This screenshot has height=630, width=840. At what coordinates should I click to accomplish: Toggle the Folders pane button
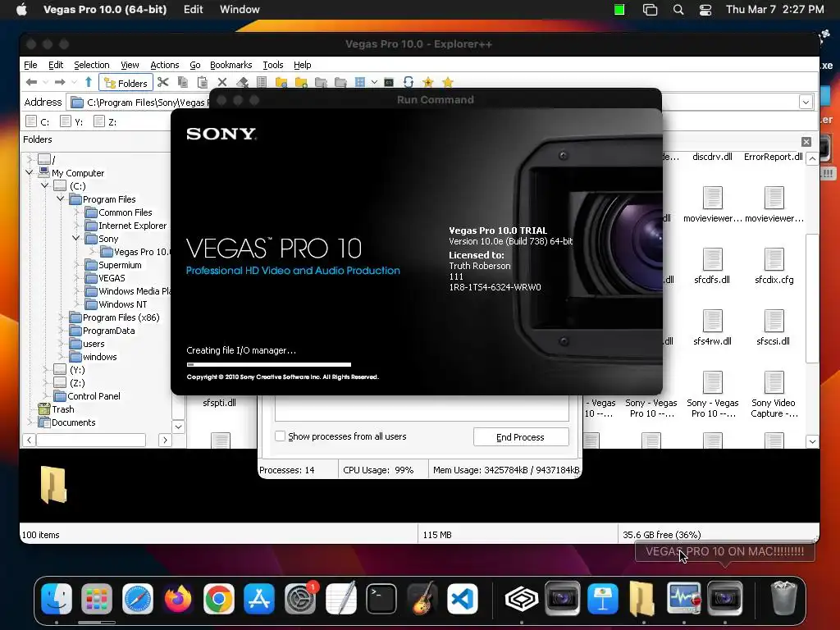(x=126, y=83)
